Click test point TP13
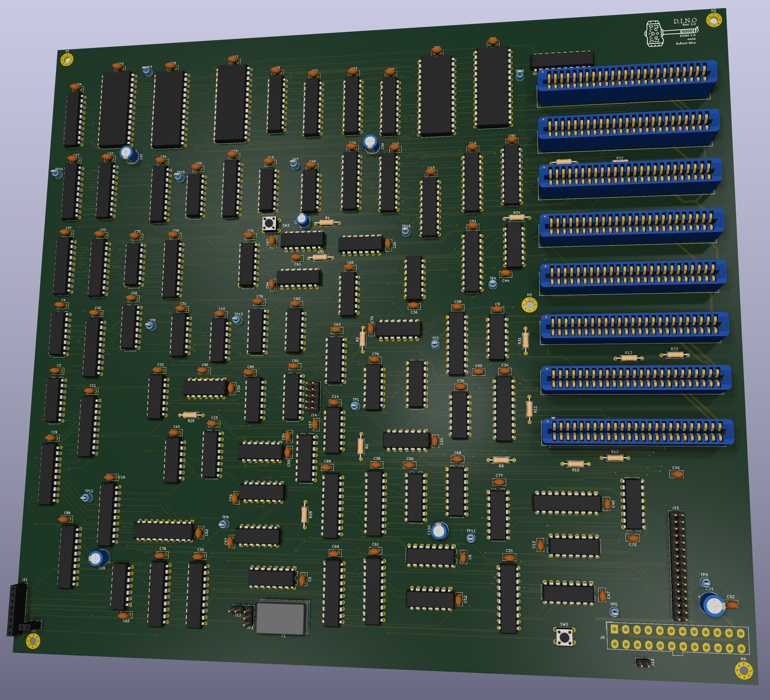 [237, 320]
